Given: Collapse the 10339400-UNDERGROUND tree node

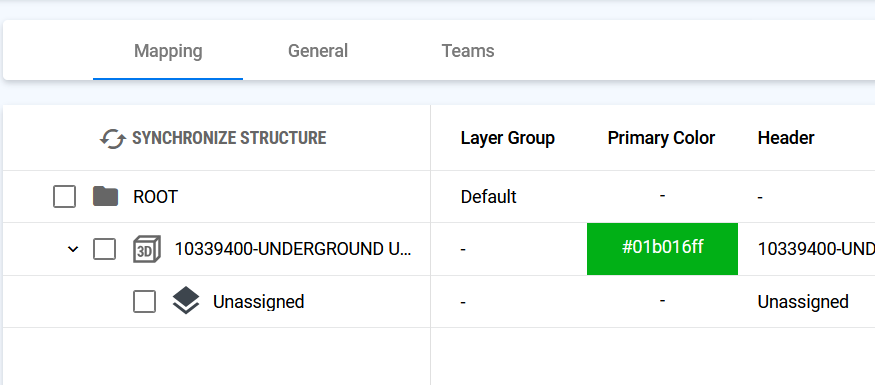Looking at the screenshot, I should 73,249.
